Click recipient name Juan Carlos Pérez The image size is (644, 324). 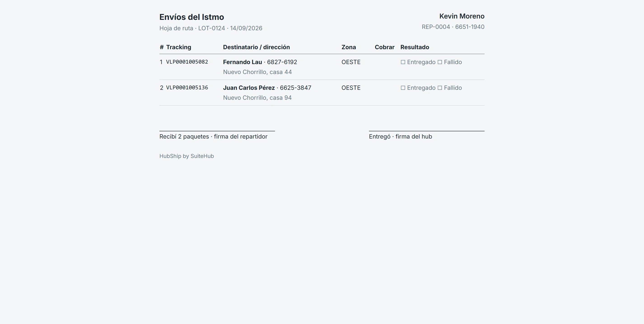coord(249,88)
